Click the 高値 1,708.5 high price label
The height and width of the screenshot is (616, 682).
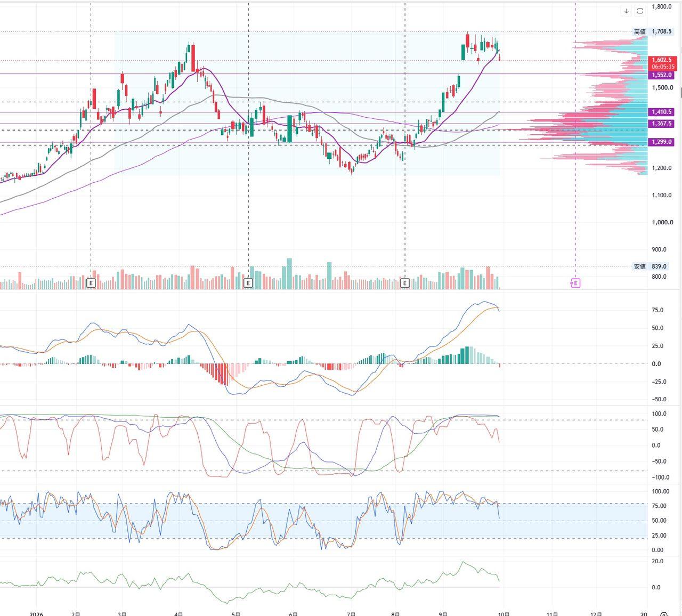click(x=653, y=32)
